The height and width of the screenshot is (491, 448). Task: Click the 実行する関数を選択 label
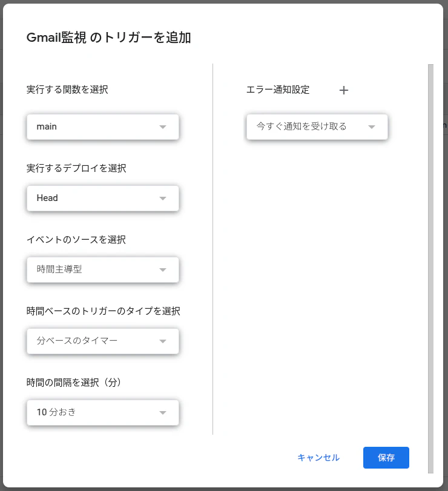(67, 90)
